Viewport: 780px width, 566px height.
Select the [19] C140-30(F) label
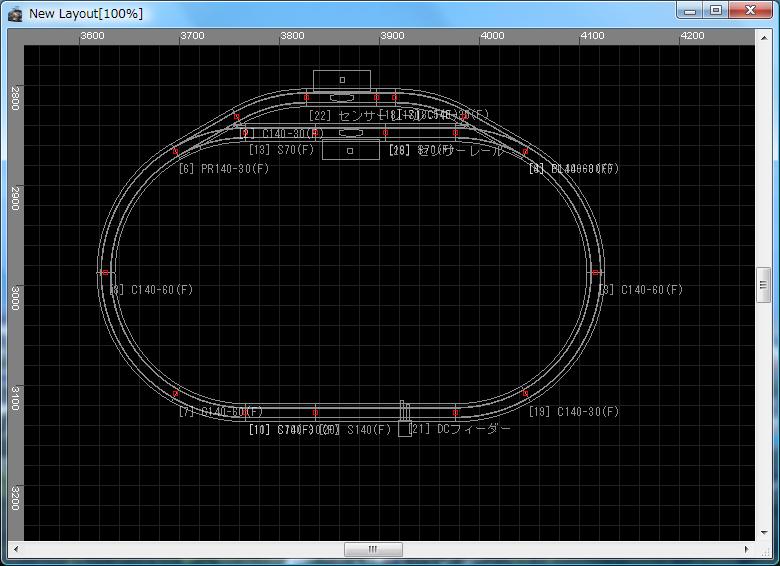(x=574, y=412)
